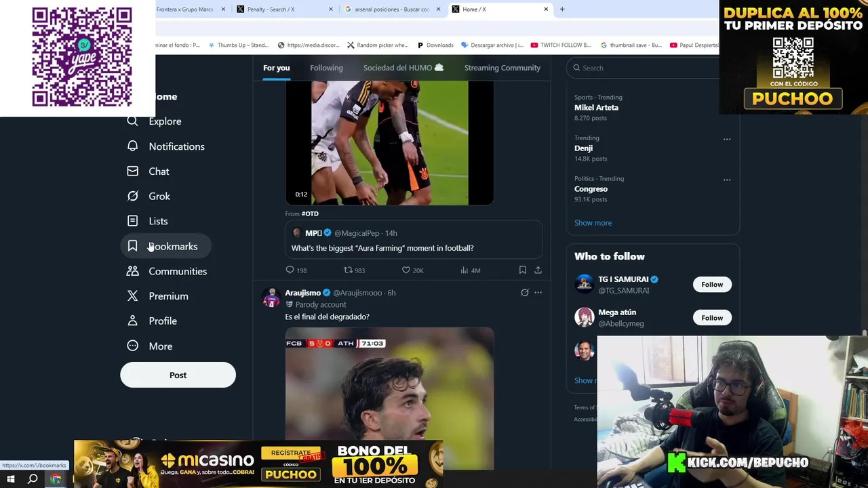
Task: Show more trending topics
Action: (x=593, y=223)
